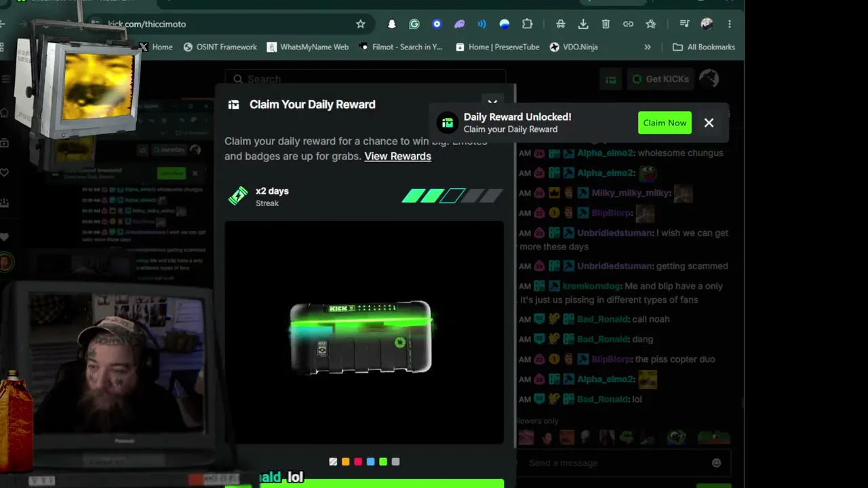Image resolution: width=868 pixels, height=488 pixels.
Task: Select the green rarity swatch
Action: click(x=383, y=462)
